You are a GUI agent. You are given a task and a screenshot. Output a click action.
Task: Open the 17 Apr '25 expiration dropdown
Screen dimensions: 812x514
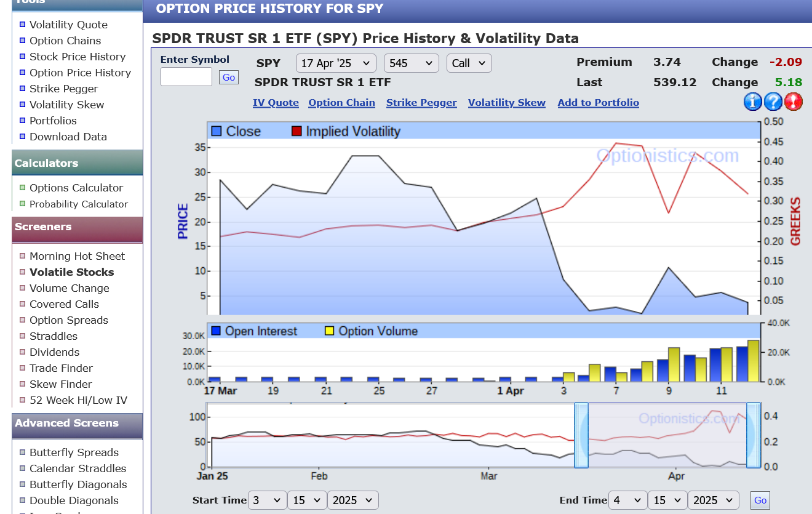click(336, 63)
